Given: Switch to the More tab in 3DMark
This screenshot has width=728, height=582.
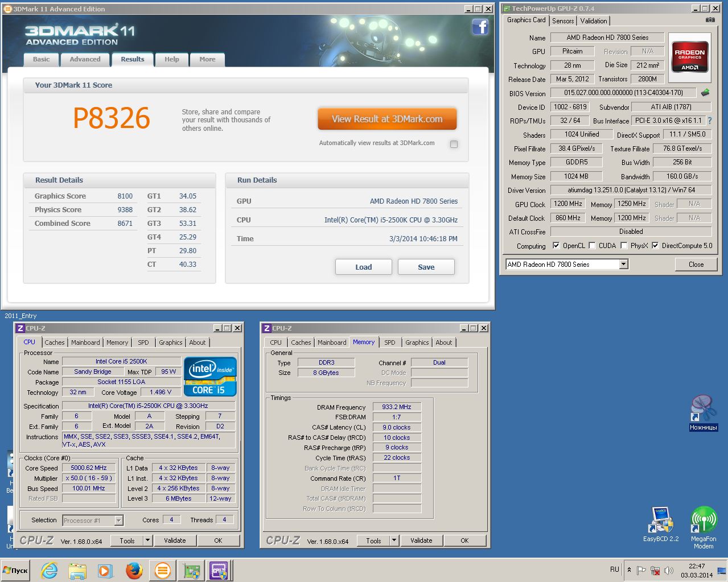Looking at the screenshot, I should pos(207,59).
